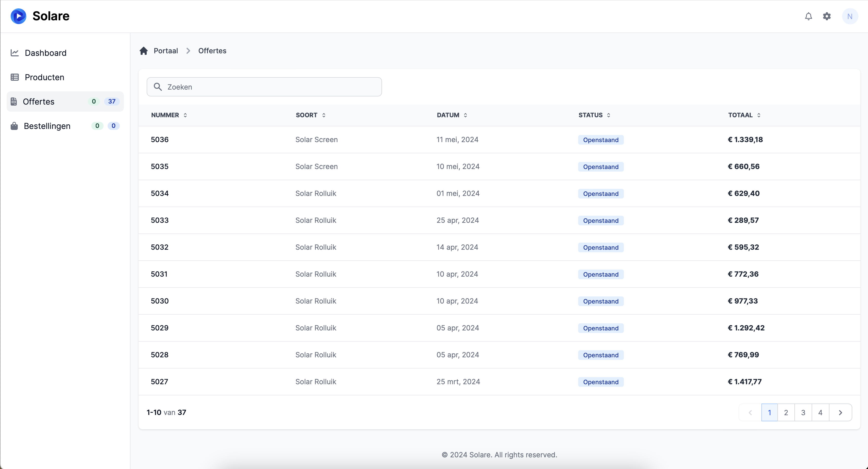The height and width of the screenshot is (469, 868).
Task: Sort by DATUM column arrows
Action: (x=465, y=115)
